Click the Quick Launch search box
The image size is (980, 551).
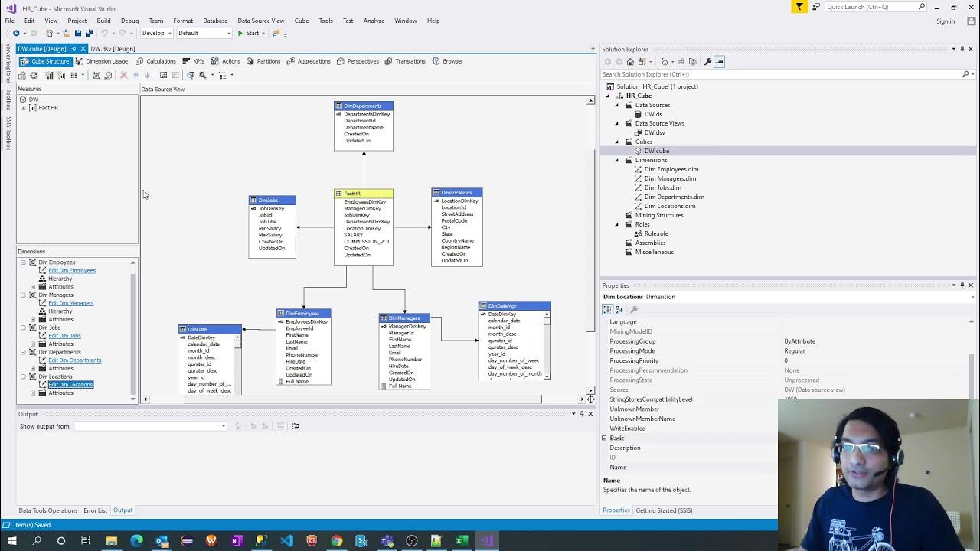tap(876, 7)
